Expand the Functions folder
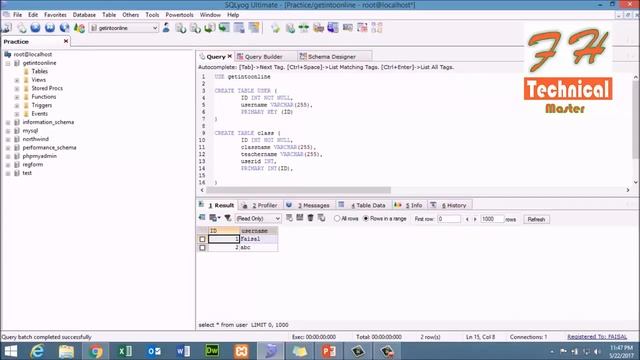Screen dimensions: 640x360 pyautogui.click(x=17, y=97)
